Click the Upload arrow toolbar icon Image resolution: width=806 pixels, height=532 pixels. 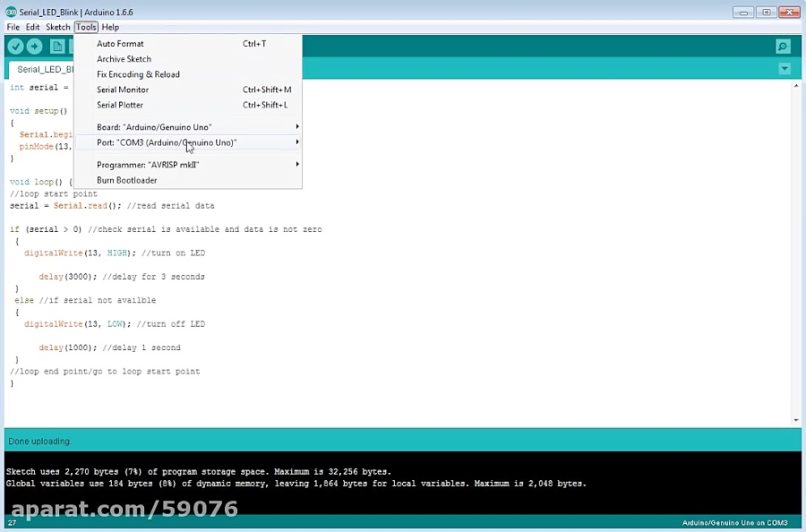pyautogui.click(x=35, y=47)
